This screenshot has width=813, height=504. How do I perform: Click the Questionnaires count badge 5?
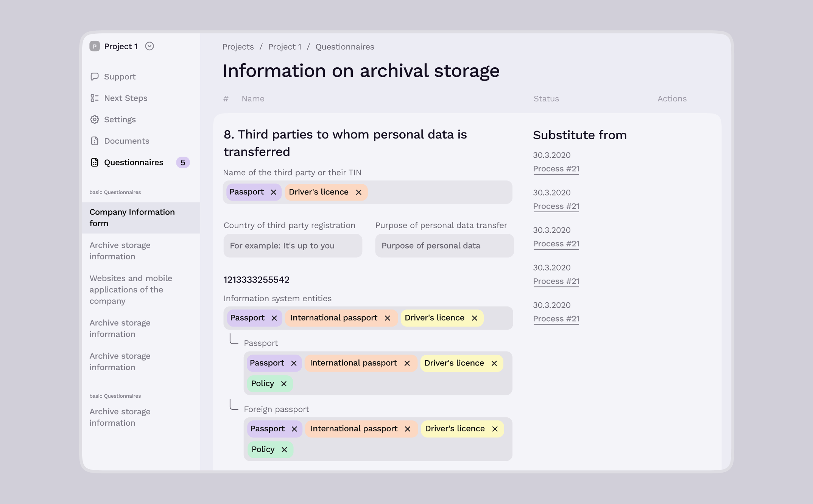pyautogui.click(x=183, y=162)
